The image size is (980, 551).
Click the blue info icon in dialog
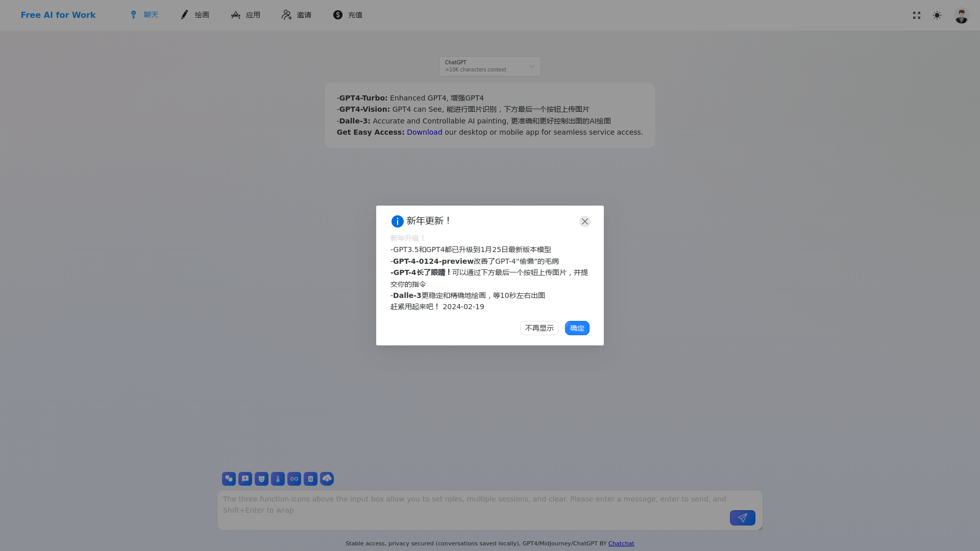397,221
